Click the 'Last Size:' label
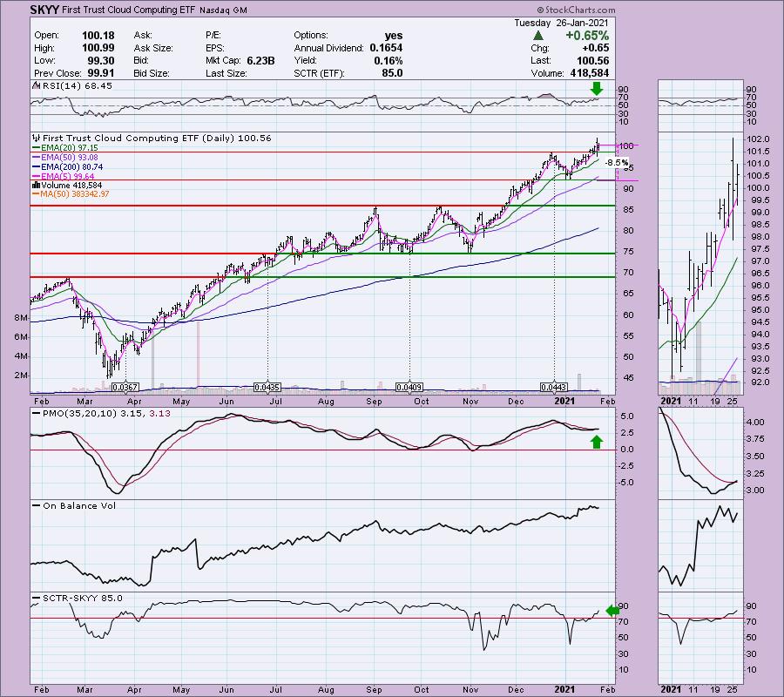The width and height of the screenshot is (784, 697). pos(226,73)
